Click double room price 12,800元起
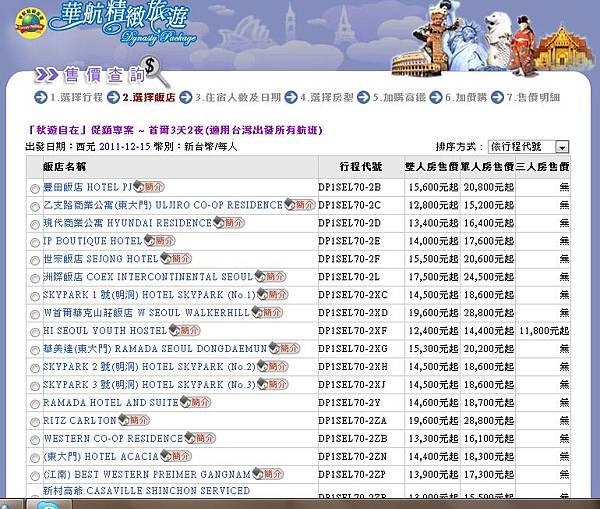The image size is (600, 509). pyautogui.click(x=433, y=205)
